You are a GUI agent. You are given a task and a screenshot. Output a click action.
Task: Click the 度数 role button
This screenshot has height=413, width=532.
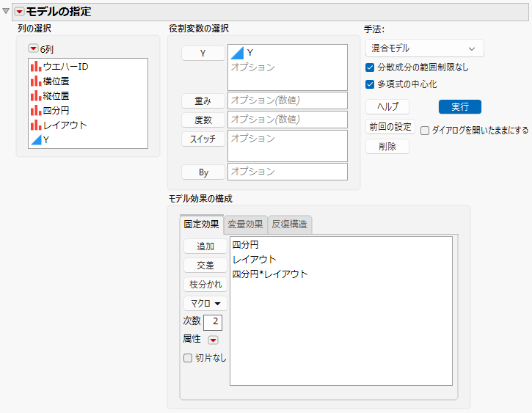coord(203,120)
